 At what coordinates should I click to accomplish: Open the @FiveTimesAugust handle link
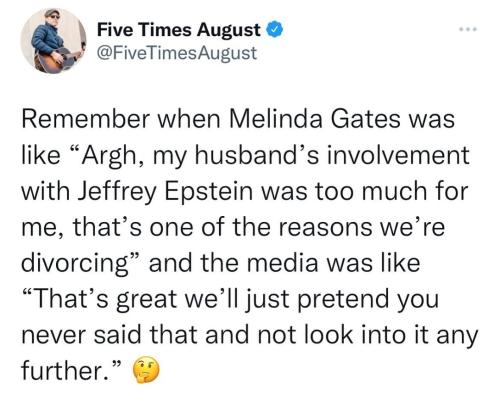click(x=177, y=53)
